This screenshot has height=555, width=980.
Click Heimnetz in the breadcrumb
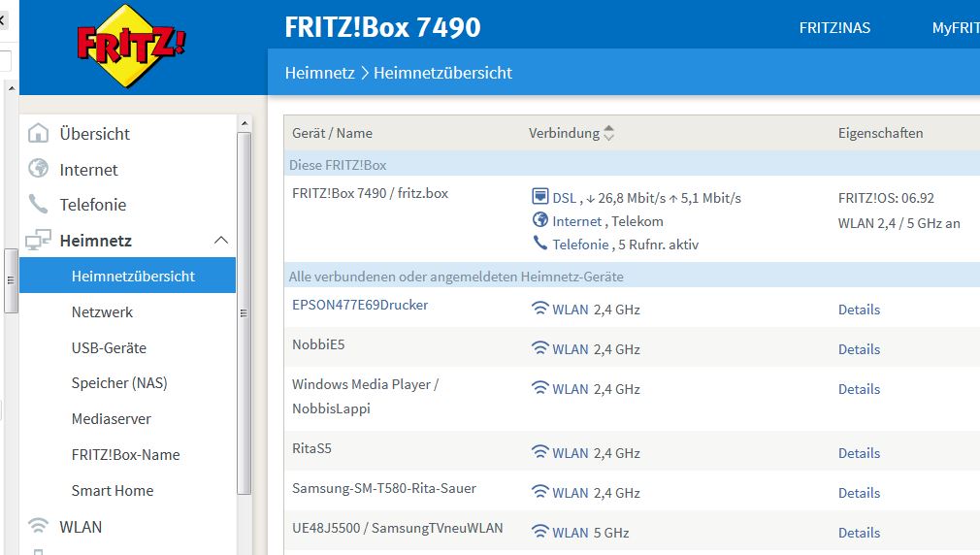click(319, 73)
